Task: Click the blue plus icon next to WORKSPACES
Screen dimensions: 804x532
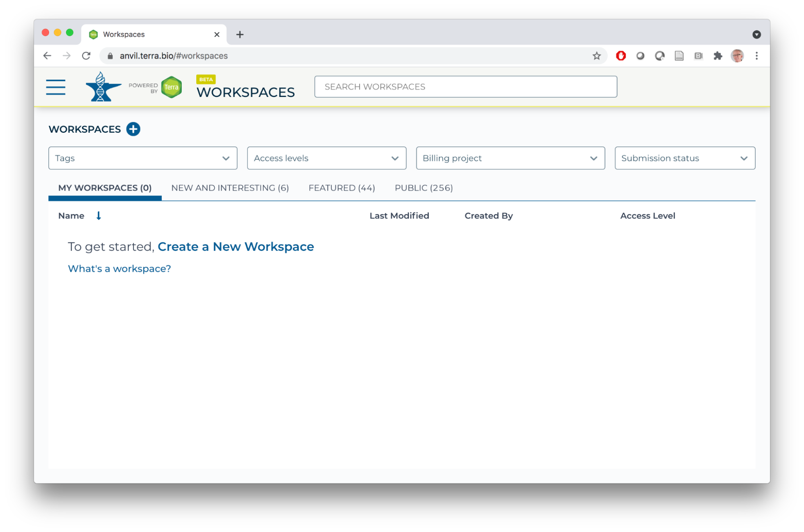Action: [133, 129]
